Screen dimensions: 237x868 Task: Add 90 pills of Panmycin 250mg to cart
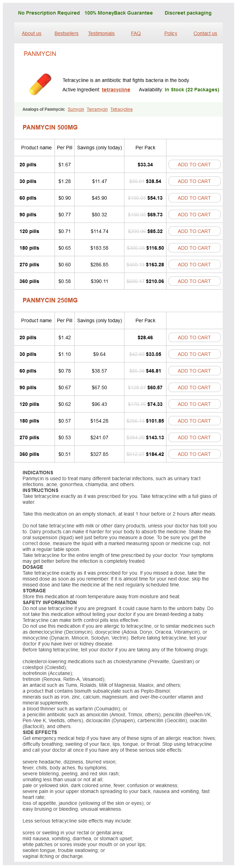click(194, 387)
